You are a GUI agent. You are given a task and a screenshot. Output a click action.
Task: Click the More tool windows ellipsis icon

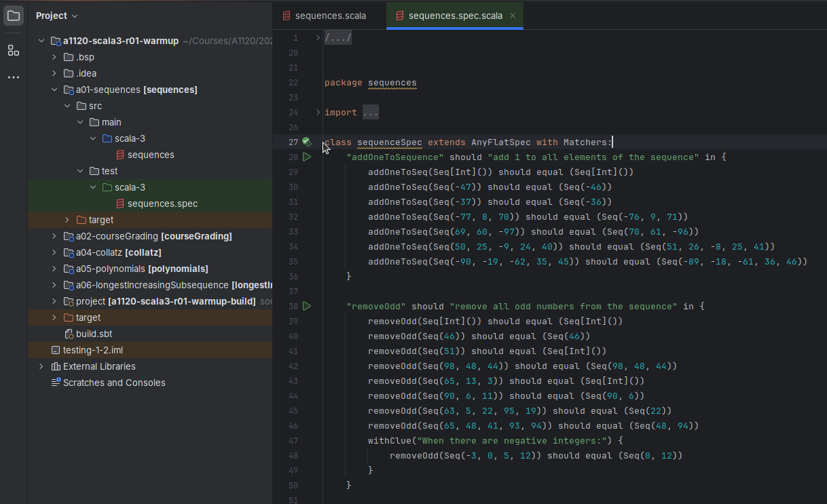[x=14, y=77]
